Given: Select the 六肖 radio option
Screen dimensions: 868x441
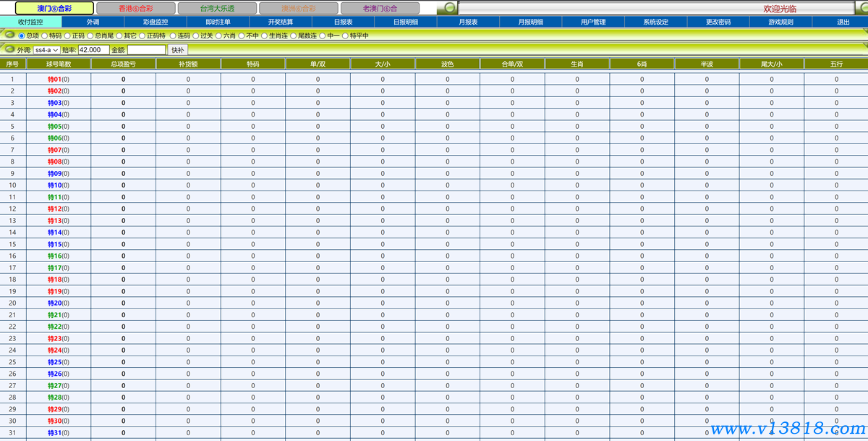Looking at the screenshot, I should 219,35.
